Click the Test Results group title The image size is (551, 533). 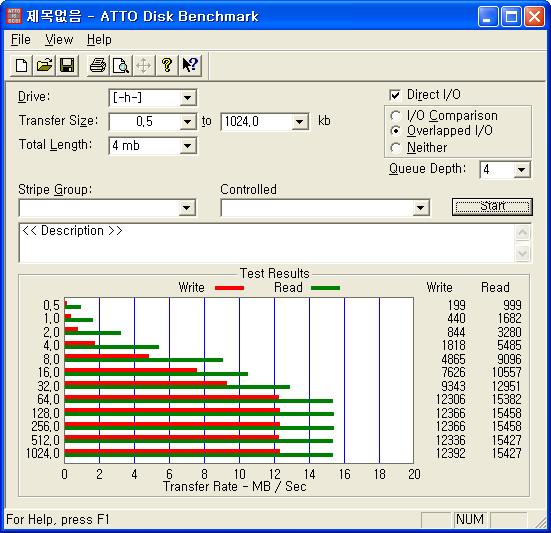[274, 273]
